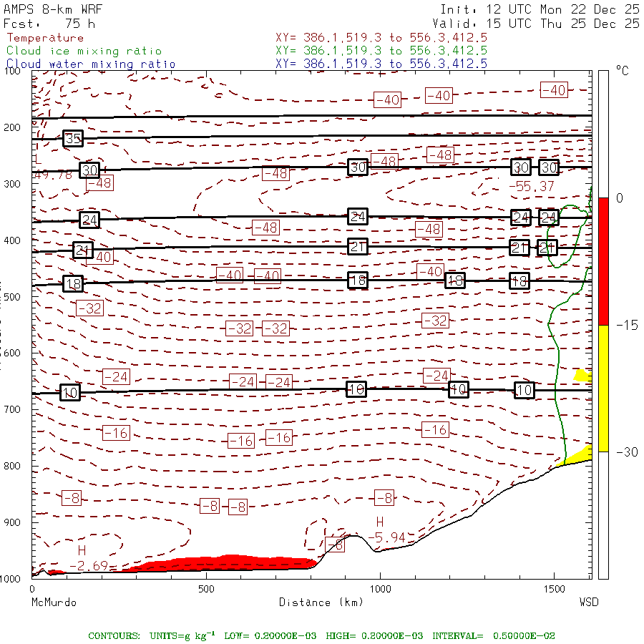Screen dimensions: 644x644
Task: Click the boxed 35 contour label
Action: coord(72,139)
